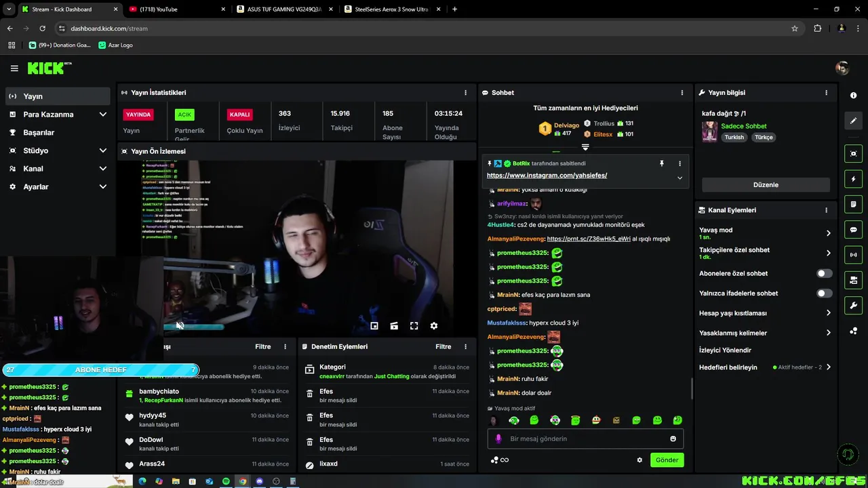Open emoji picker in chat input
Viewport: 868px width, 488px height.
[x=673, y=439]
